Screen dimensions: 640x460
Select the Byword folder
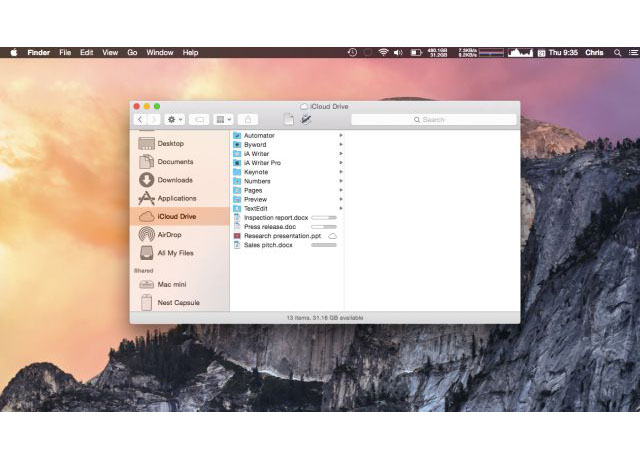pos(288,144)
